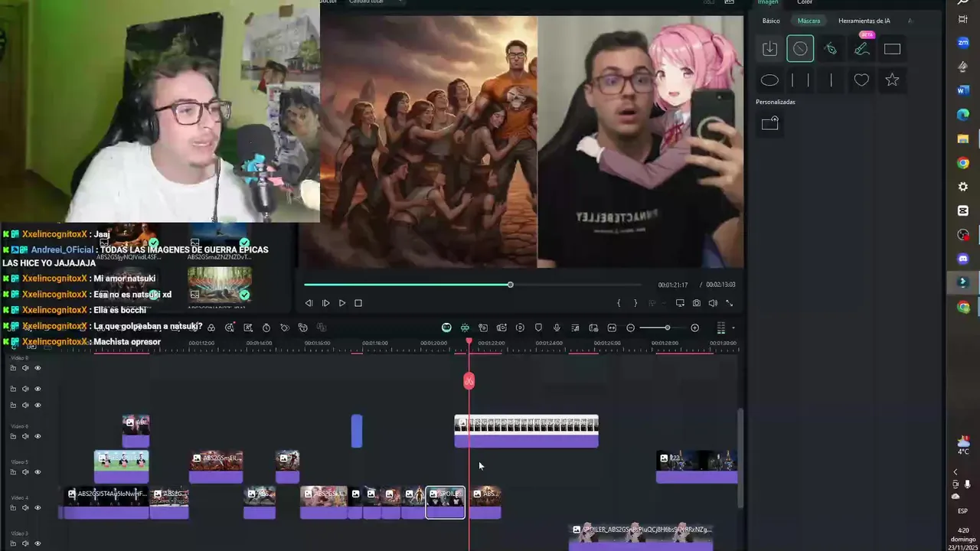
Task: Step back one frame in preview
Action: 309,303
